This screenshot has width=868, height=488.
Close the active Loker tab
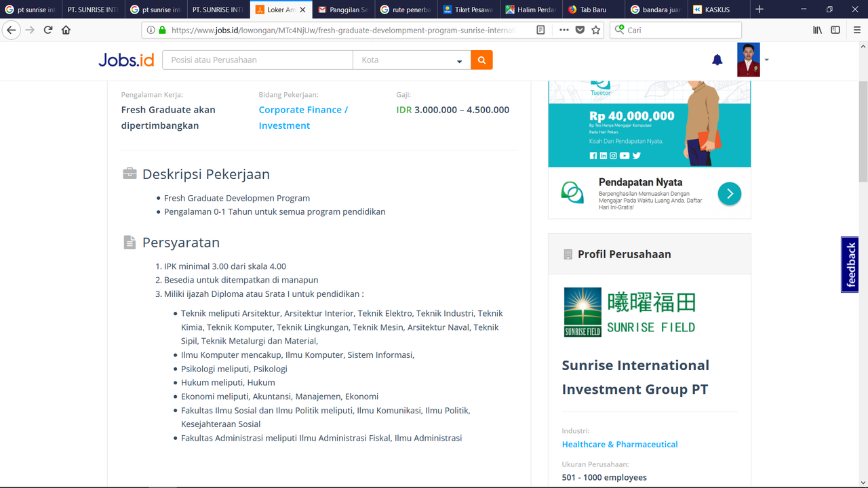pos(302,9)
